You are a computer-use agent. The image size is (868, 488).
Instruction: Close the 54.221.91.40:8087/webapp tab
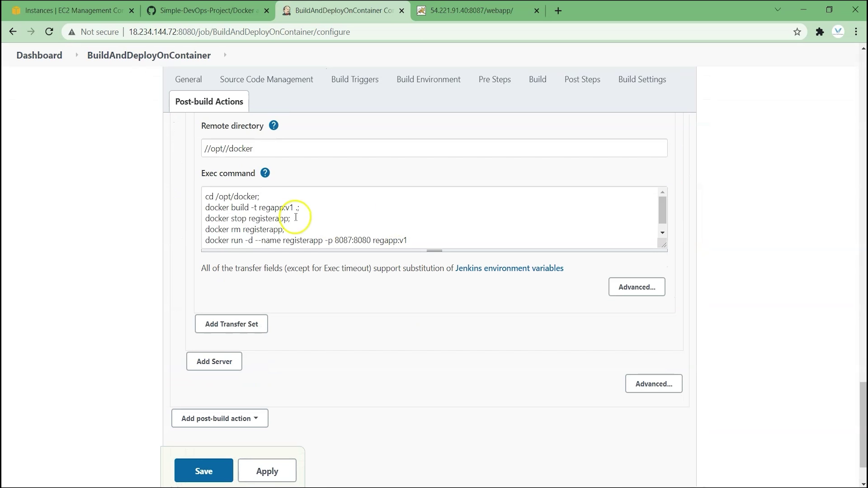537,10
